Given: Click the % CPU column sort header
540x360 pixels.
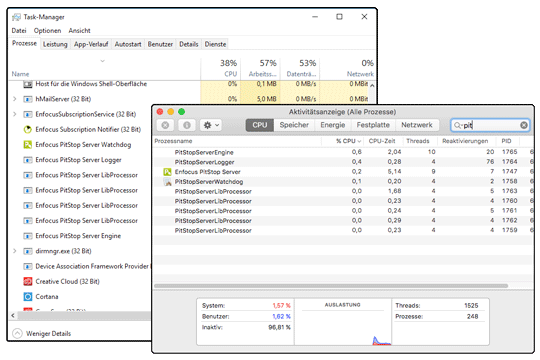Looking at the screenshot, I should (x=349, y=141).
